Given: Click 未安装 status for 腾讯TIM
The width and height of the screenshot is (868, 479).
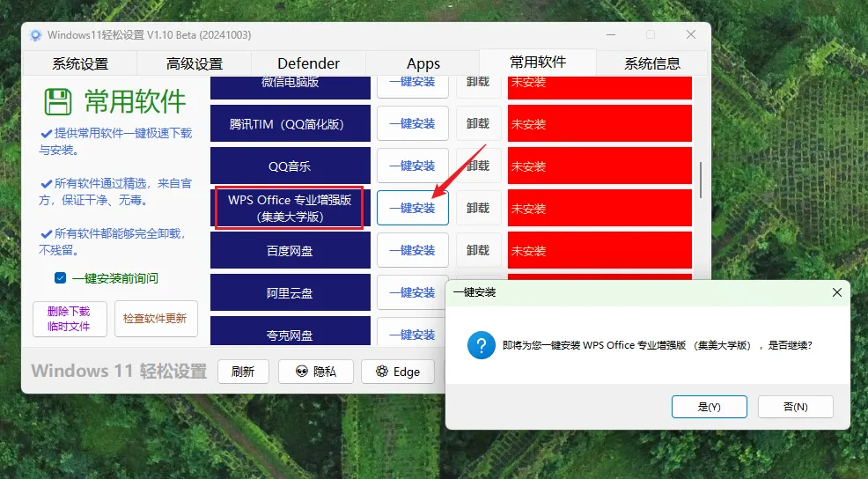Looking at the screenshot, I should (x=600, y=123).
